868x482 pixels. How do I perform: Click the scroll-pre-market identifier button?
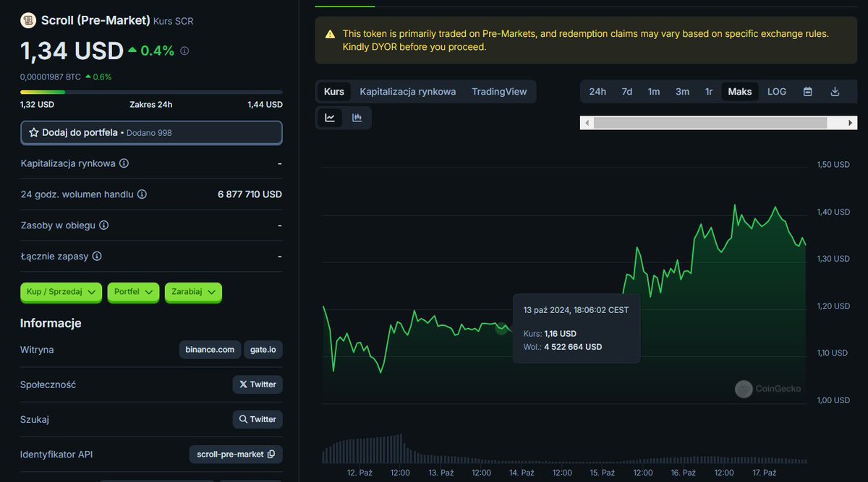tap(236, 455)
